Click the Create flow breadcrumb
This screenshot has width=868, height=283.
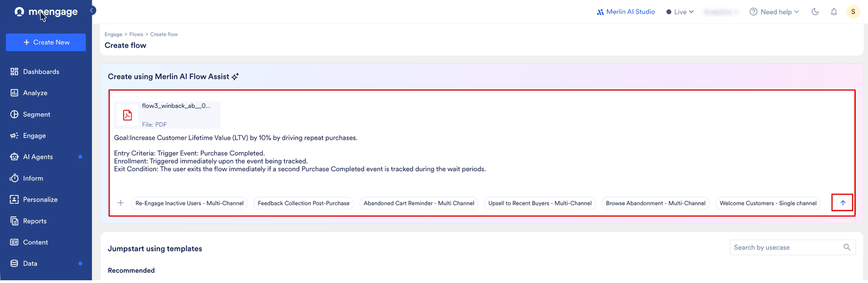(164, 34)
